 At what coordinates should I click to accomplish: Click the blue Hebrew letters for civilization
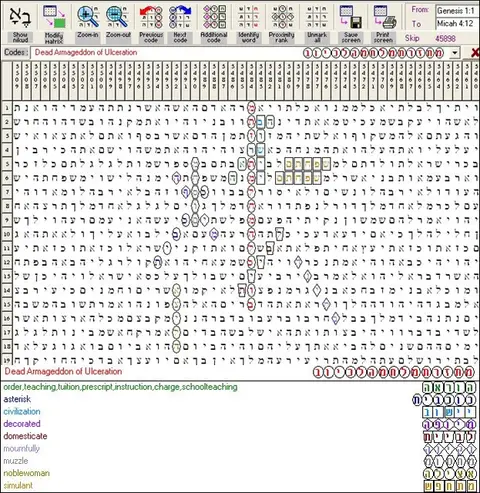point(449,412)
